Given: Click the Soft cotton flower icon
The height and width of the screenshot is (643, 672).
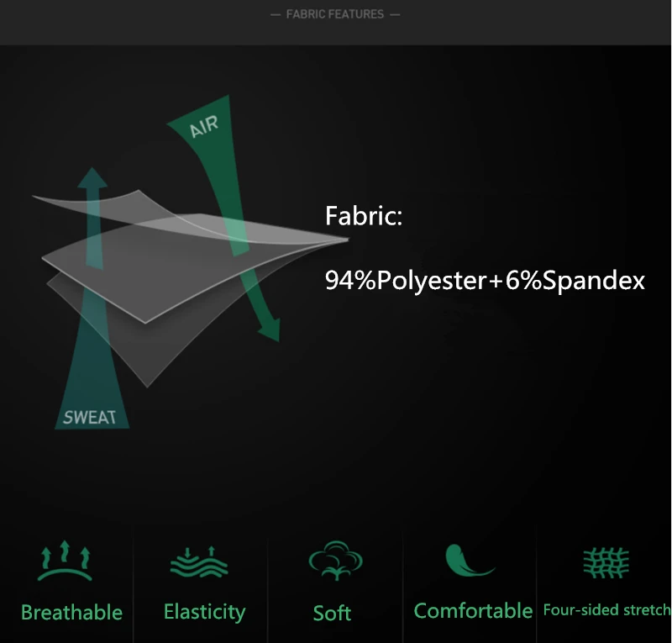Looking at the screenshot, I should tap(335, 561).
